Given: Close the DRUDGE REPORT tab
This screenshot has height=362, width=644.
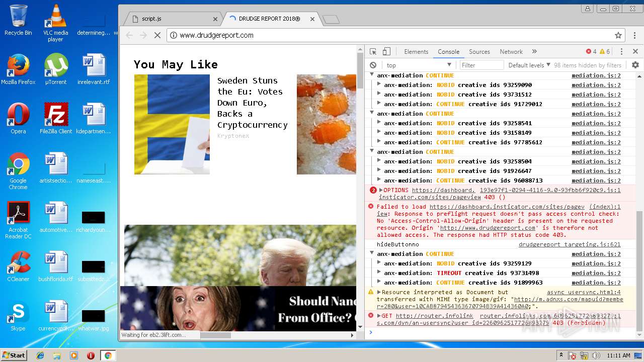Looking at the screenshot, I should pos(312,19).
